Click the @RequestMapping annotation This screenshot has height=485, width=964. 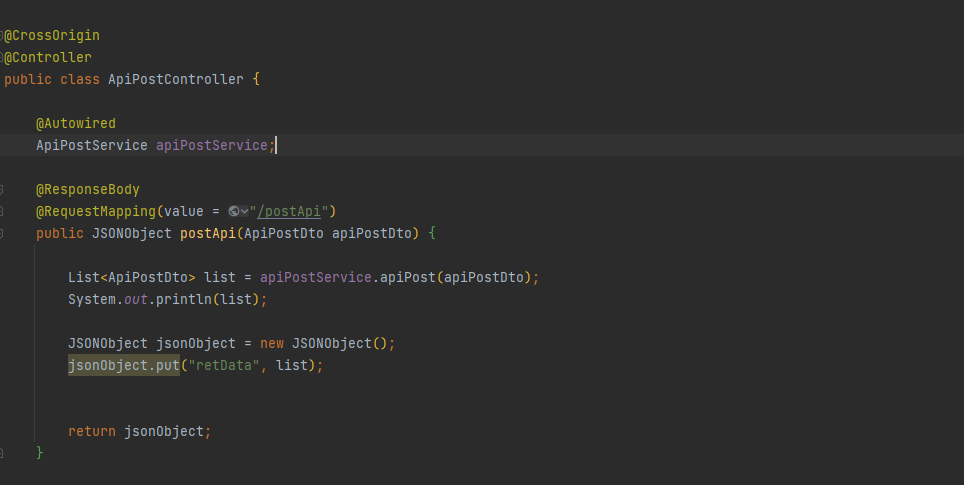click(96, 211)
